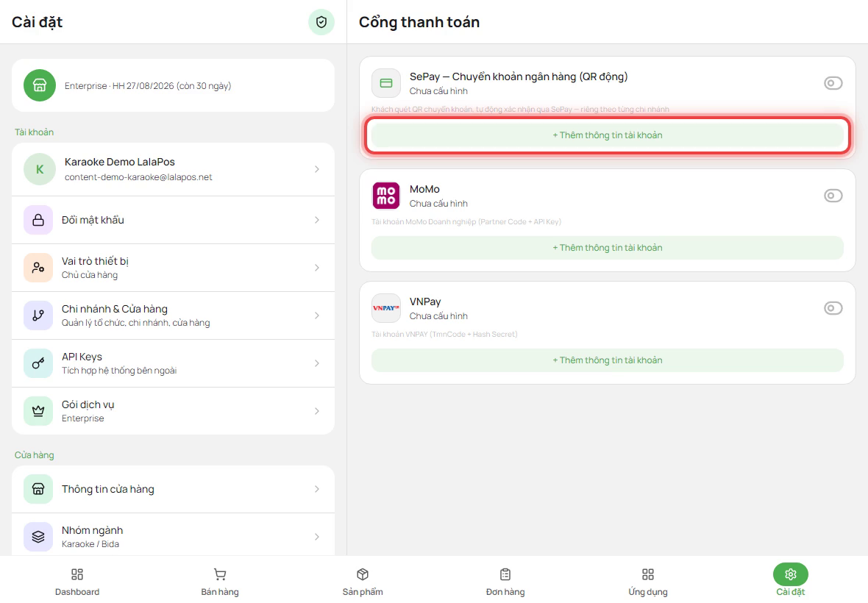Expand Chi nhánh & Cửa hàng chevron
The image size is (868, 603).
click(316, 315)
